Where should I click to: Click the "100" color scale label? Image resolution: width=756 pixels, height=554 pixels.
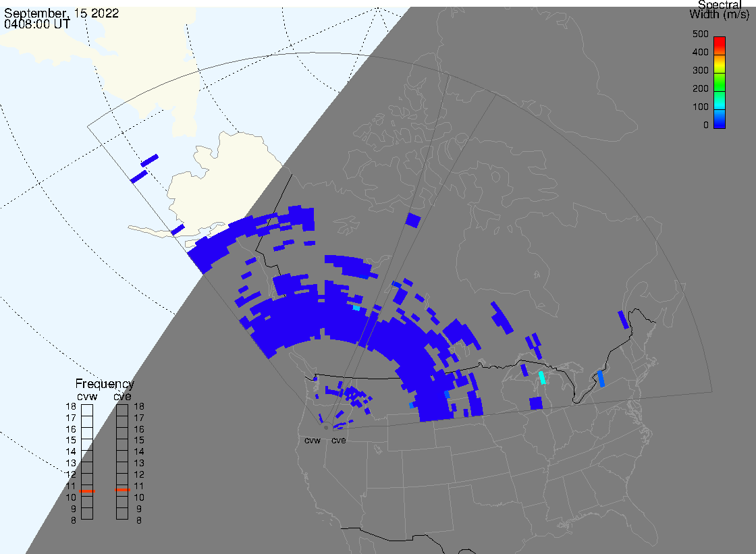(700, 107)
